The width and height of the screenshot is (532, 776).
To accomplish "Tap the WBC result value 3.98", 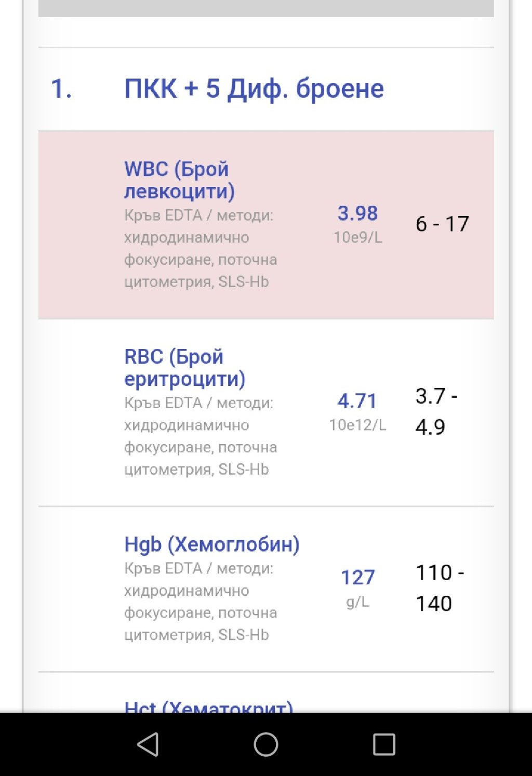I will click(x=357, y=213).
